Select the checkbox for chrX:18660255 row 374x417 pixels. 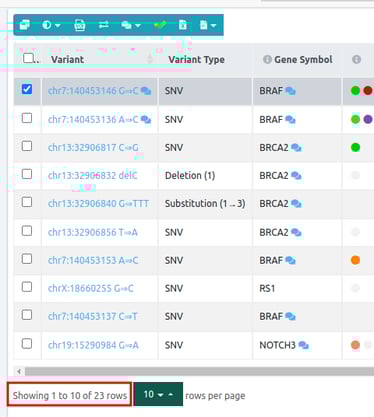pos(27,287)
